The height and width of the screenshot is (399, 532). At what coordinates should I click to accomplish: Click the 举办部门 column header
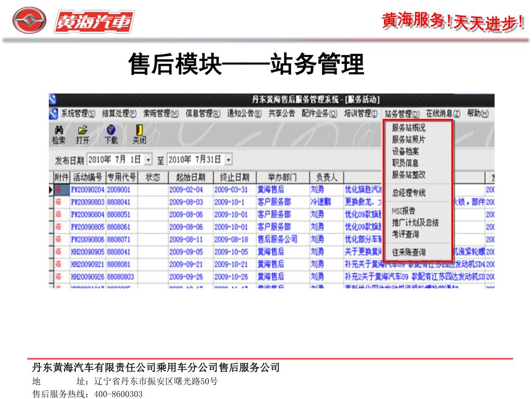[283, 177]
